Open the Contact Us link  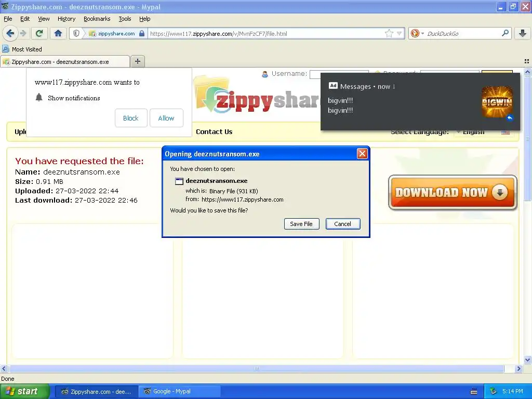[214, 131]
